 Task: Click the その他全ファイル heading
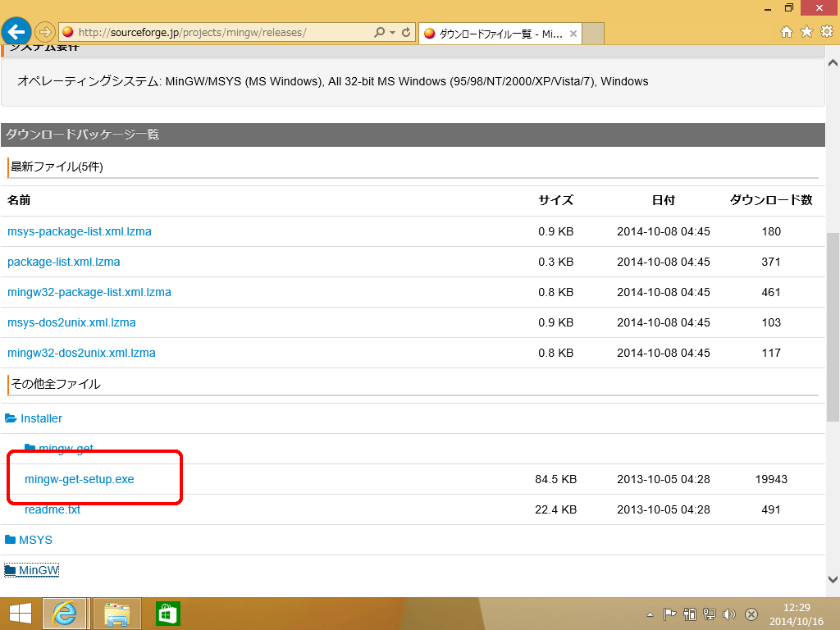click(x=56, y=384)
